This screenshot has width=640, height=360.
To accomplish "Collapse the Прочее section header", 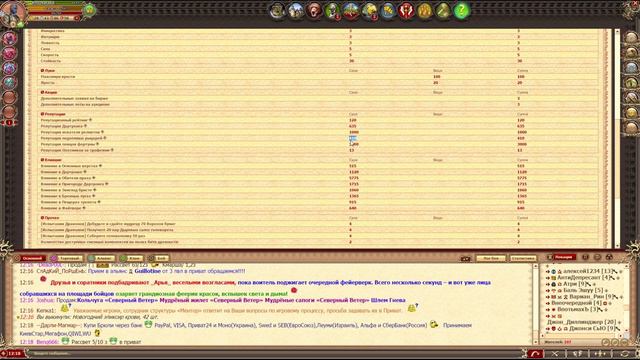I will (50, 218).
